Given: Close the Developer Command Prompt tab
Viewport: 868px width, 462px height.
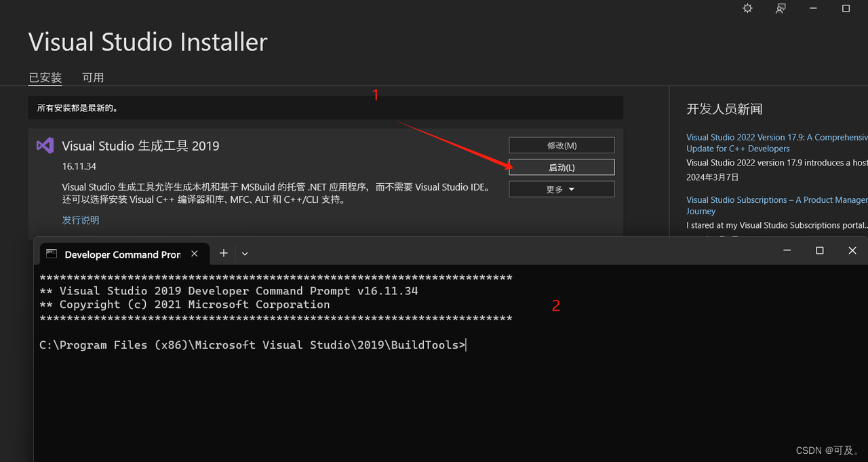Looking at the screenshot, I should (x=195, y=254).
